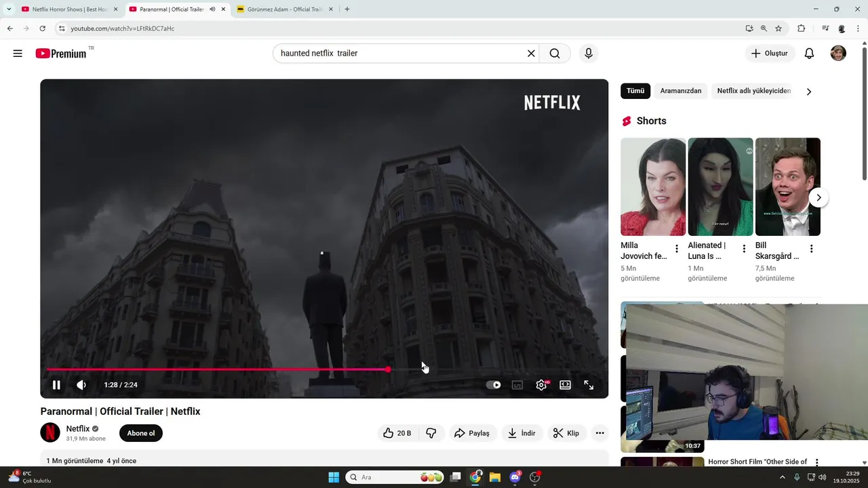The width and height of the screenshot is (868, 488).
Task: Open options for Bill Skarsgård short
Action: (x=811, y=249)
